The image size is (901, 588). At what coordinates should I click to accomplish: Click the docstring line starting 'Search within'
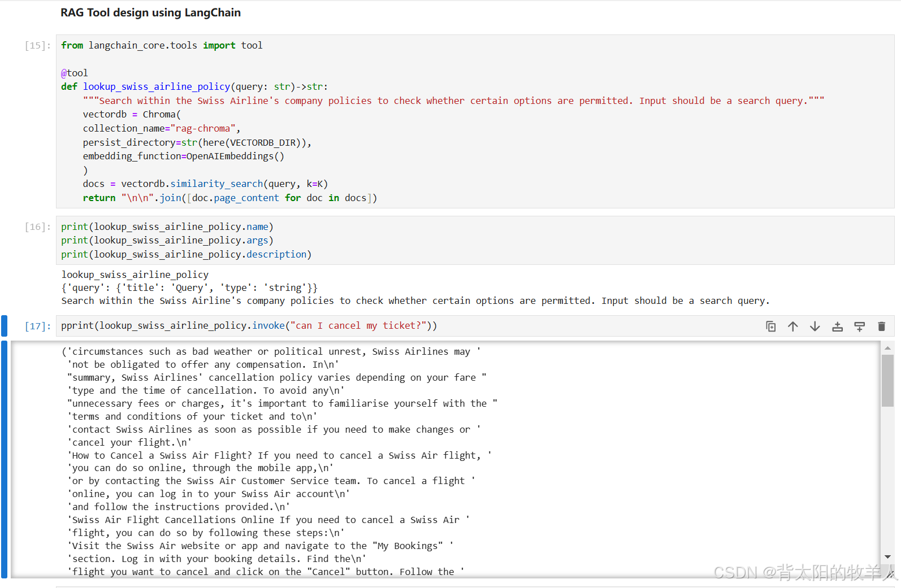(454, 101)
